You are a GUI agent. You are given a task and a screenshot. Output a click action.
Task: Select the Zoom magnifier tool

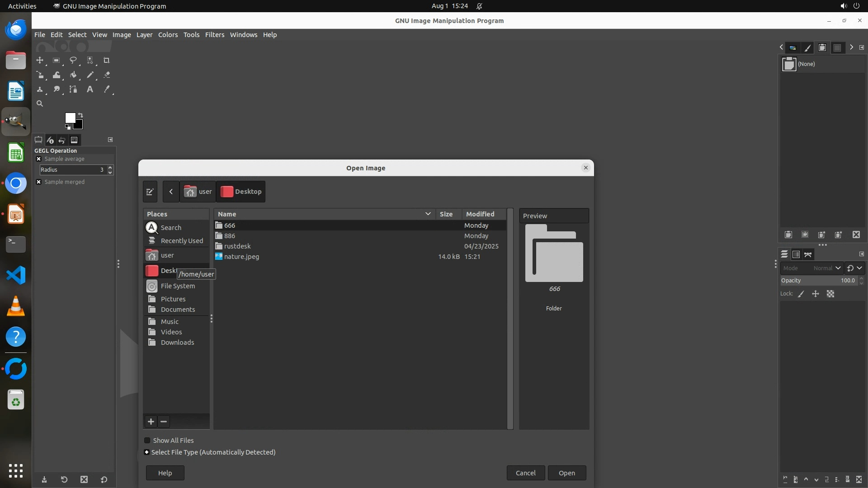(40, 104)
